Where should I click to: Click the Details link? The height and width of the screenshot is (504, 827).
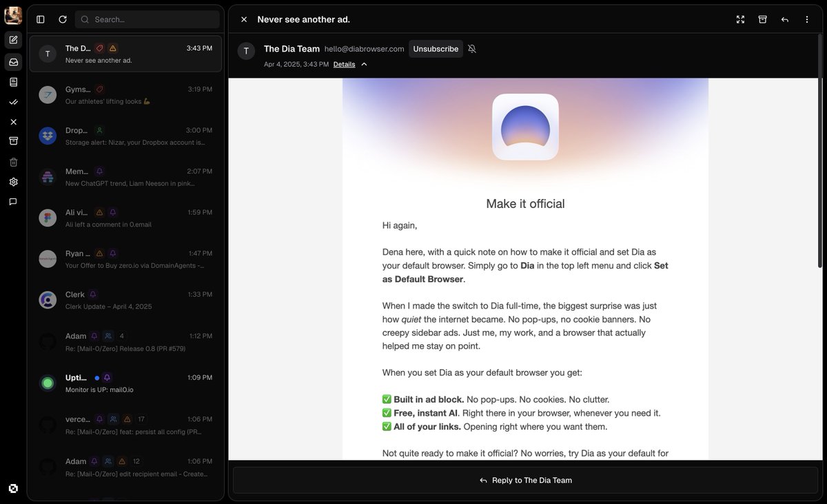[344, 64]
